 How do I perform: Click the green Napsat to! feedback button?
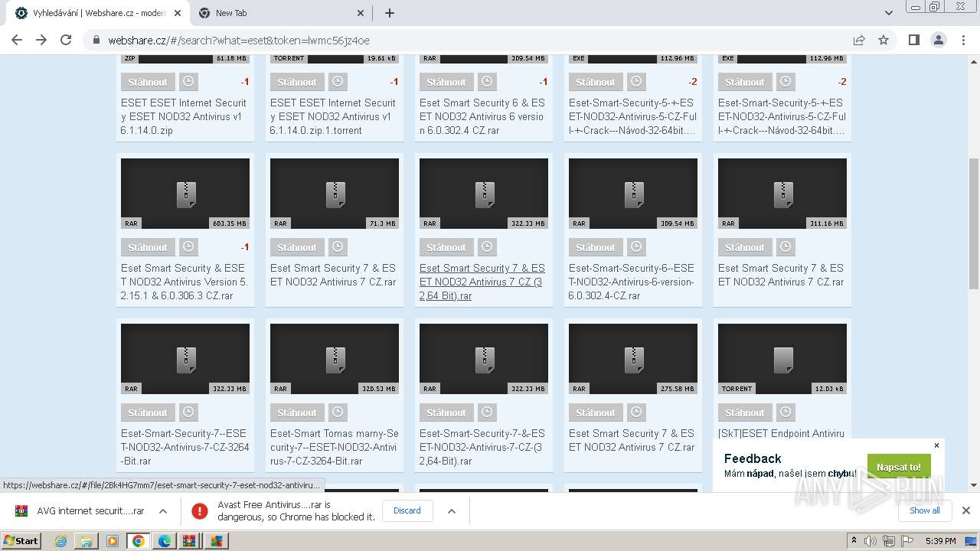pos(899,467)
